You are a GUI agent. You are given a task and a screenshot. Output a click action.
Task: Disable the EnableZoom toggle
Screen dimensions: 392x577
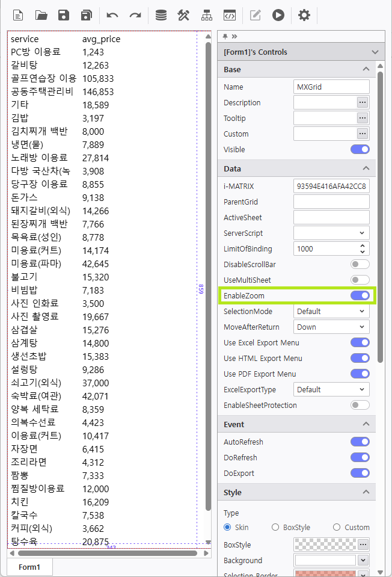360,295
